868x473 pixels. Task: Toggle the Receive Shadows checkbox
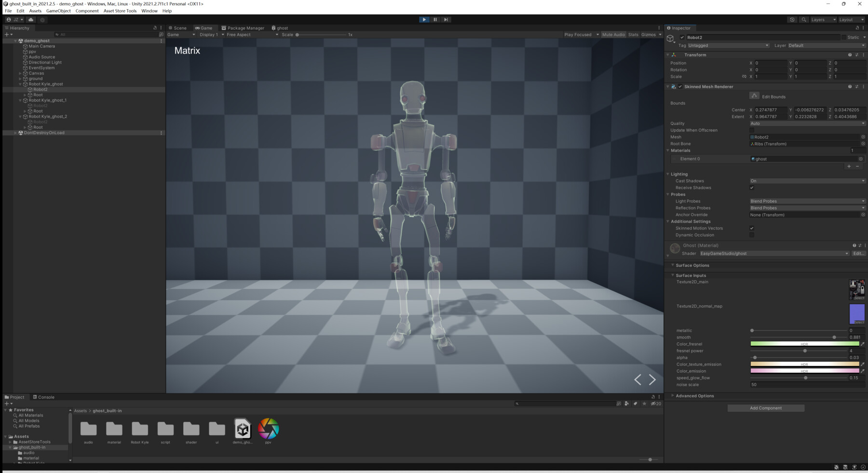[752, 188]
